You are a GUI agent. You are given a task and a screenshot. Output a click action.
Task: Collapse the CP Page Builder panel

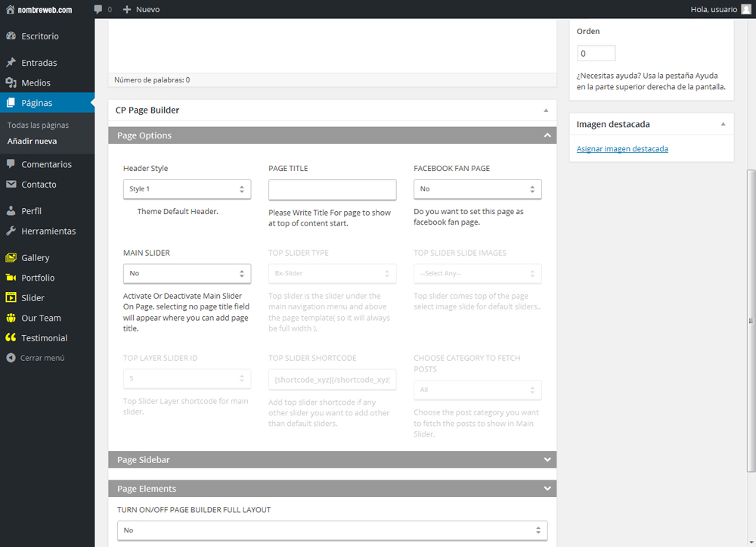pyautogui.click(x=546, y=110)
